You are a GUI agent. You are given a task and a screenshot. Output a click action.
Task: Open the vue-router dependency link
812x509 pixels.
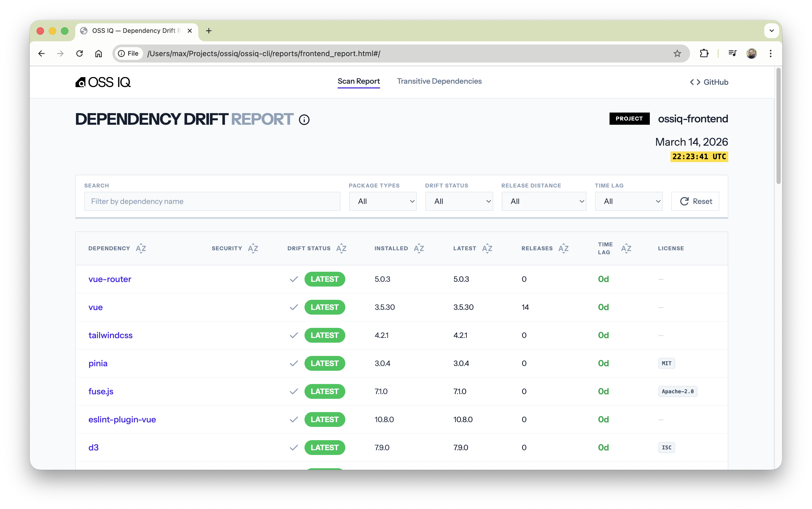coord(109,279)
